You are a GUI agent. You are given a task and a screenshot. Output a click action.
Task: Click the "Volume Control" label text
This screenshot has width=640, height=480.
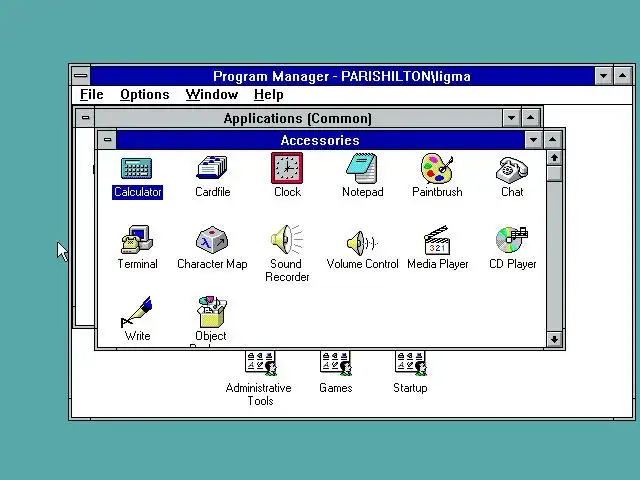click(362, 264)
